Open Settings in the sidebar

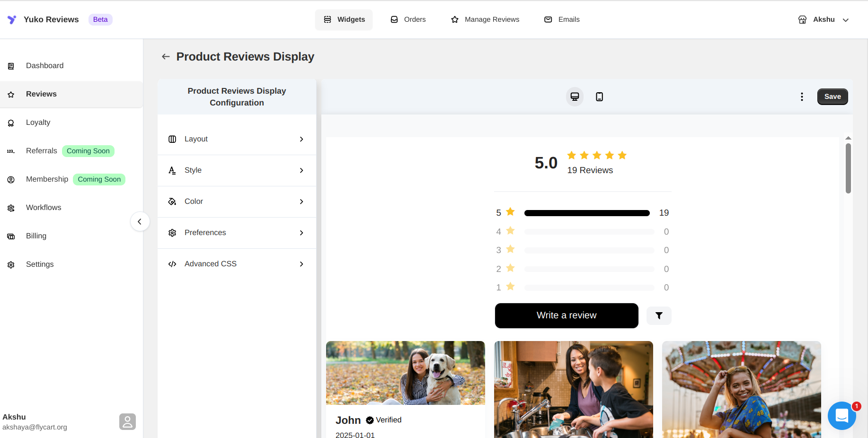tap(71, 264)
